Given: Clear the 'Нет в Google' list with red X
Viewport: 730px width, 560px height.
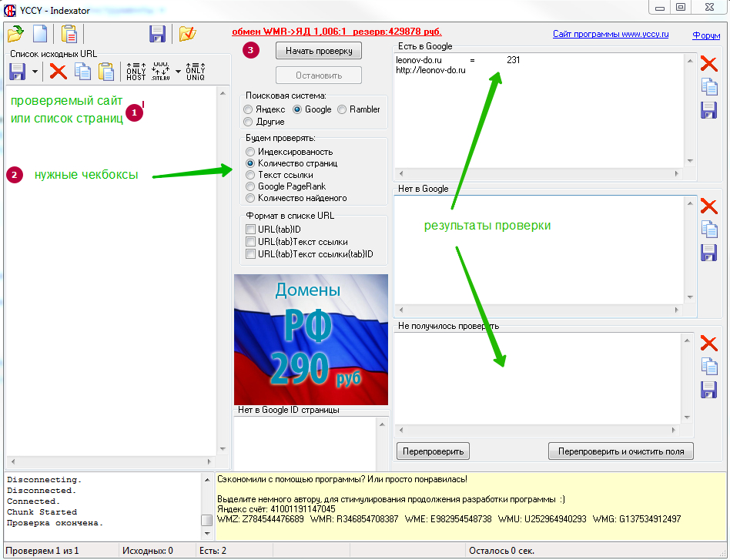Looking at the screenshot, I should (x=708, y=206).
